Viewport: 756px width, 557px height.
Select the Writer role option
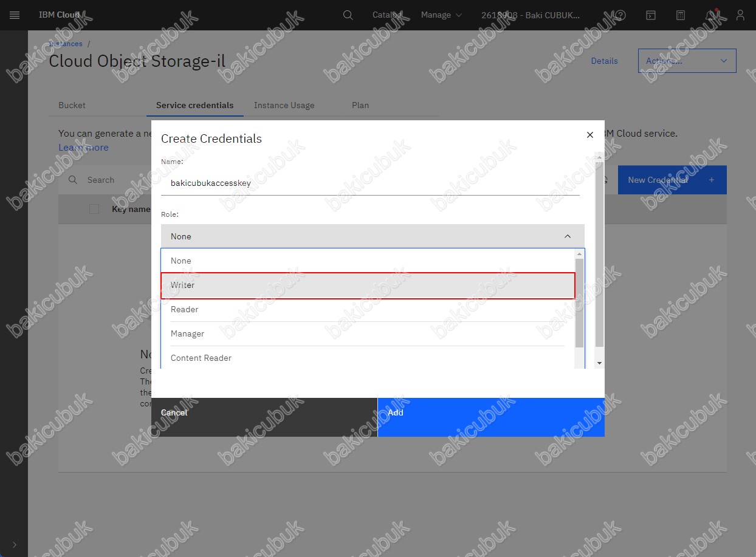tap(368, 285)
